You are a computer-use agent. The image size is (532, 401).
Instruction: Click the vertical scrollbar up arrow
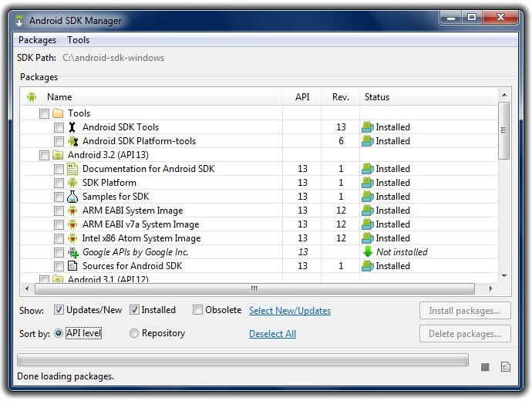[x=504, y=96]
